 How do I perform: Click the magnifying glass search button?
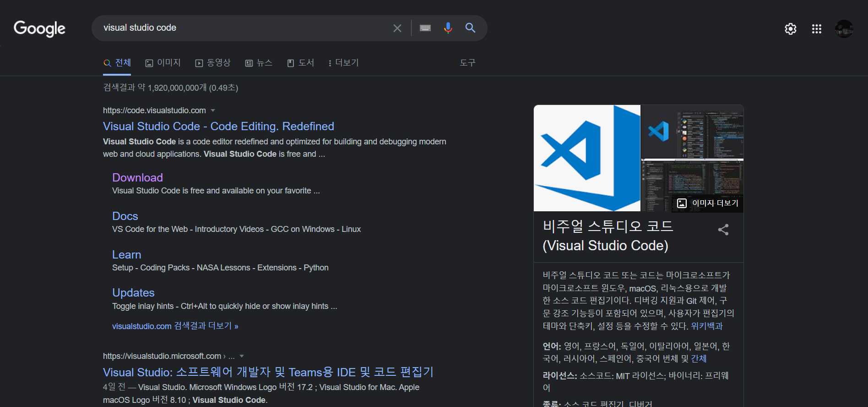coord(470,28)
